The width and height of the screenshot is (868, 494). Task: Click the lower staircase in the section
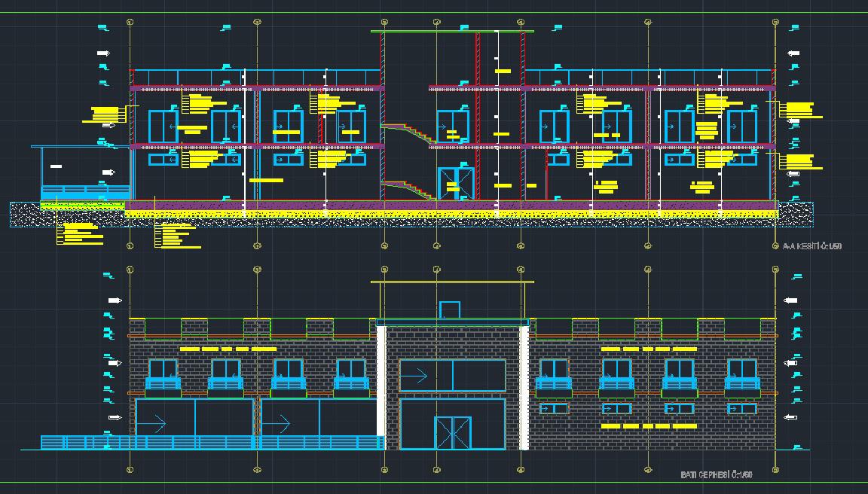(408, 188)
